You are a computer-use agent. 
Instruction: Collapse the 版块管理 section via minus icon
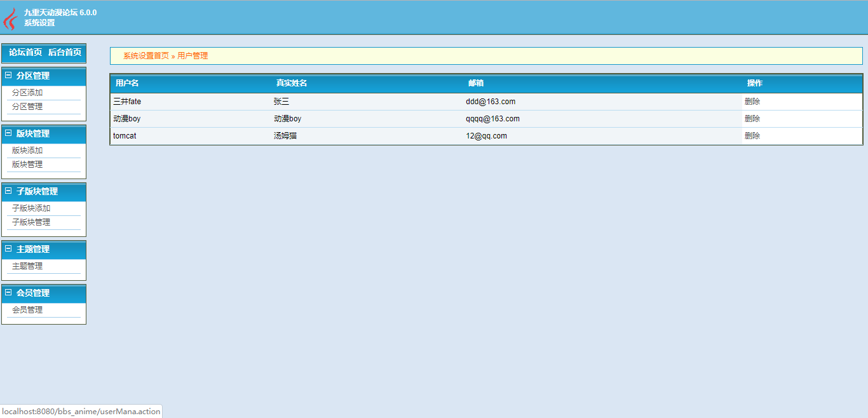8,133
